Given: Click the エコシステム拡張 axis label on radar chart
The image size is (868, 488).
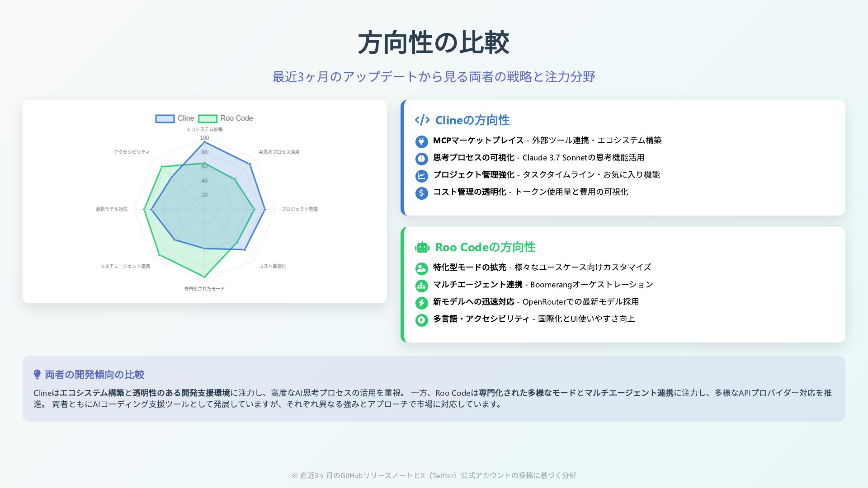Looking at the screenshot, I should (x=204, y=129).
